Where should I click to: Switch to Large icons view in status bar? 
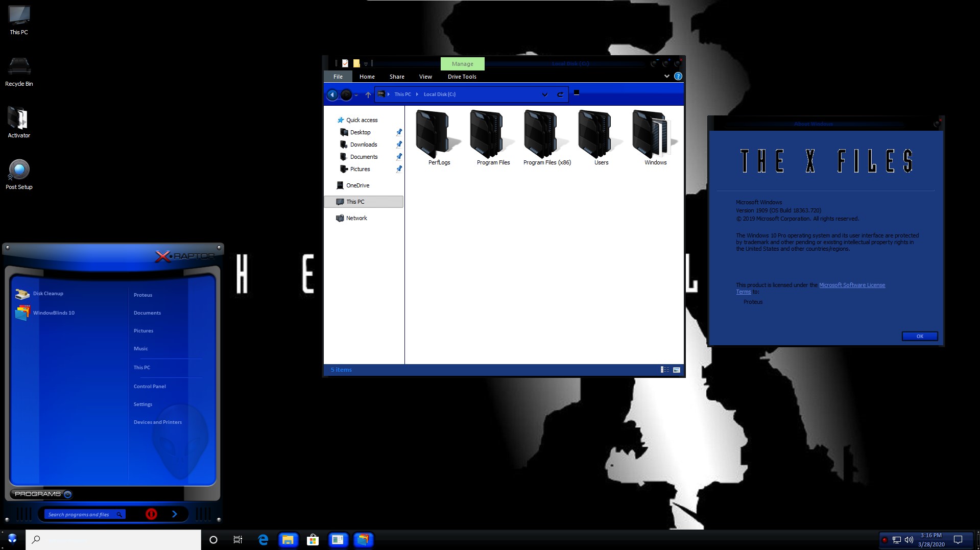click(677, 370)
